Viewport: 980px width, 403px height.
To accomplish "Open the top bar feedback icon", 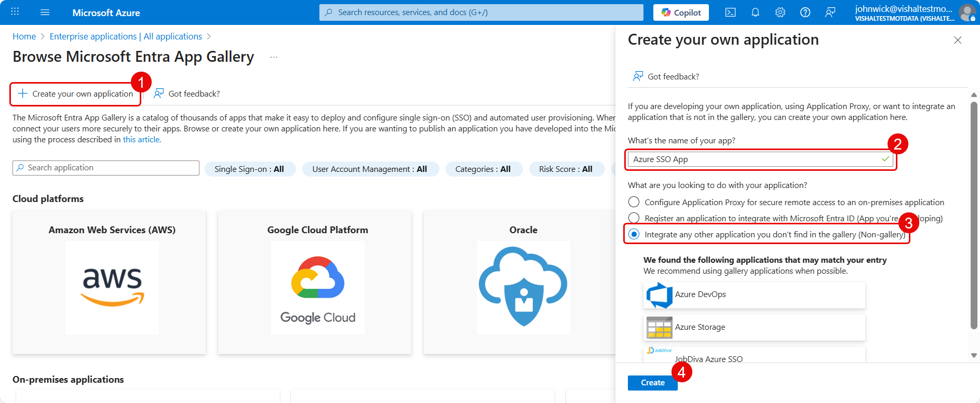I will click(830, 12).
